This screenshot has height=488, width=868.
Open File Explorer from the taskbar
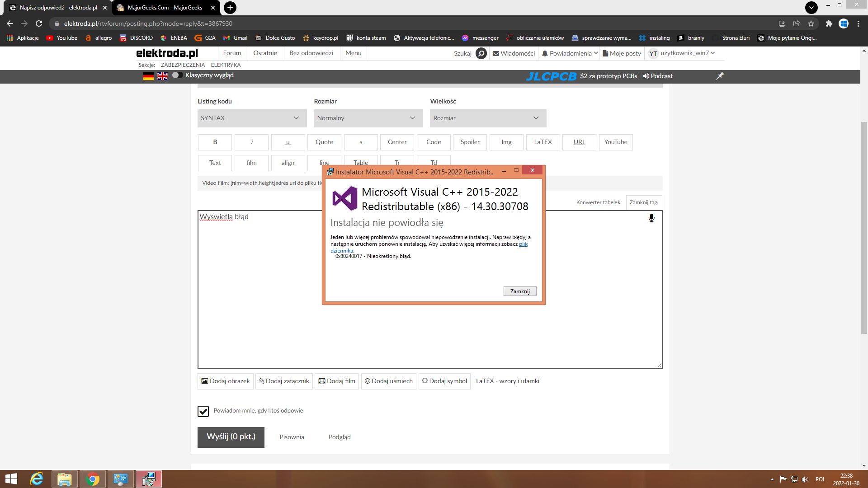coord(65,479)
